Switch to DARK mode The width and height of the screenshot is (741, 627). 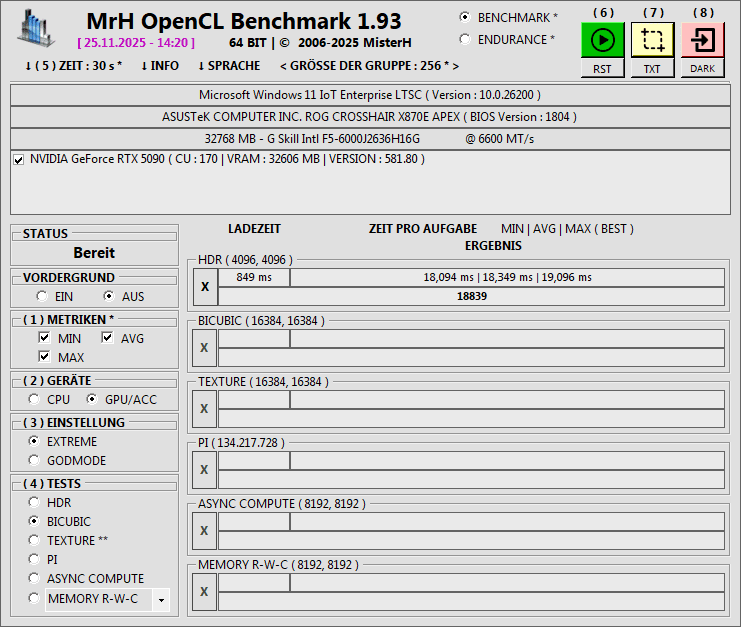[x=703, y=69]
